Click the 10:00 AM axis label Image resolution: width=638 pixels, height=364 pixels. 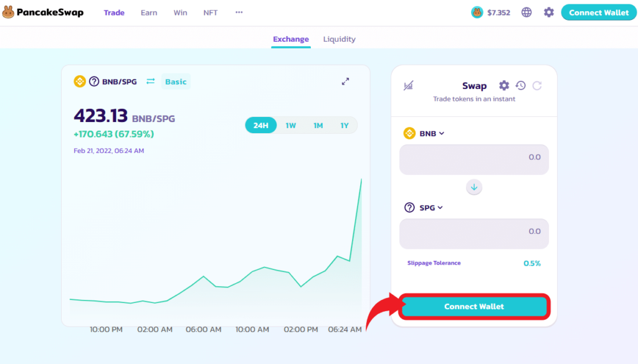coord(252,330)
